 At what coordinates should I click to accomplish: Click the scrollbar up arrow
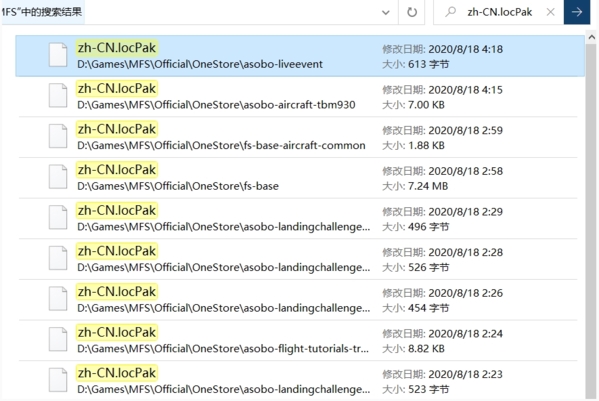tap(592, 37)
